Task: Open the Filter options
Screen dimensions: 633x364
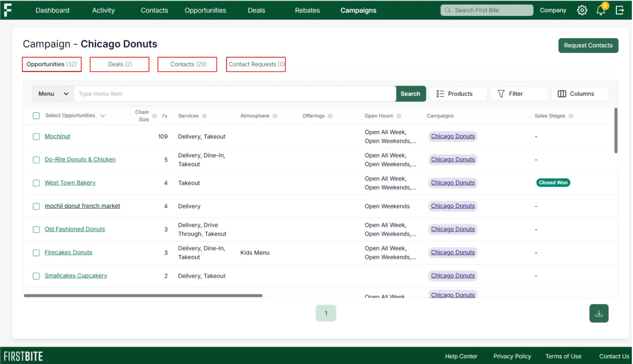Action: (520, 94)
